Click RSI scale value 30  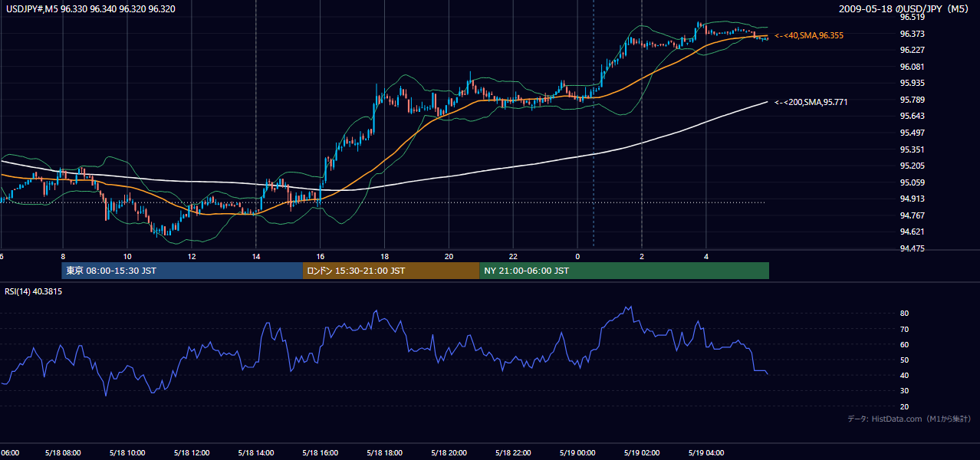tap(905, 391)
